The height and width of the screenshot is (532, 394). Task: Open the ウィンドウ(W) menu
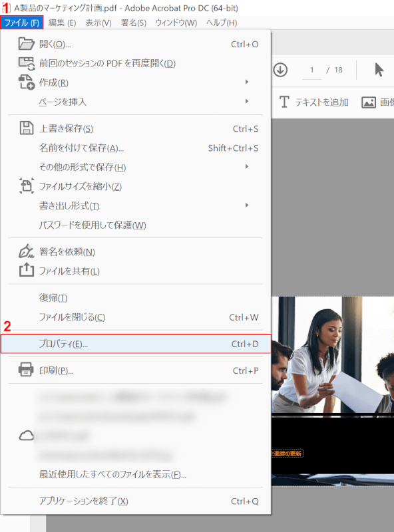tap(176, 23)
